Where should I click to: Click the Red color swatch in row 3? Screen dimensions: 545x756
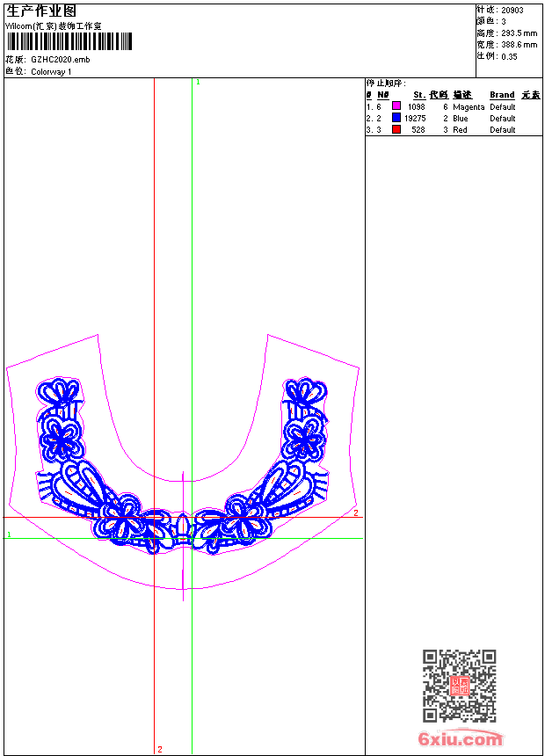[396, 129]
